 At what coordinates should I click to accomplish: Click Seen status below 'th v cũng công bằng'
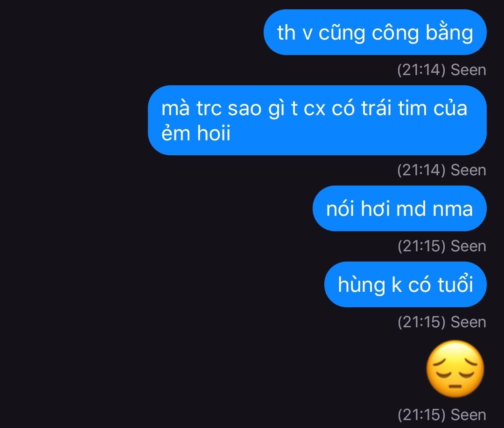[469, 70]
